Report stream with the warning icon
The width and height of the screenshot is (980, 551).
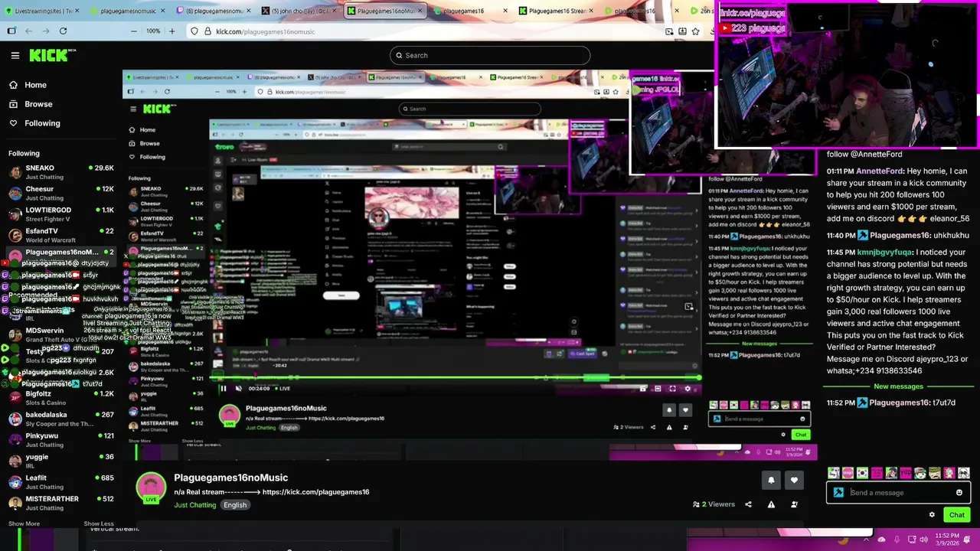[771, 504]
